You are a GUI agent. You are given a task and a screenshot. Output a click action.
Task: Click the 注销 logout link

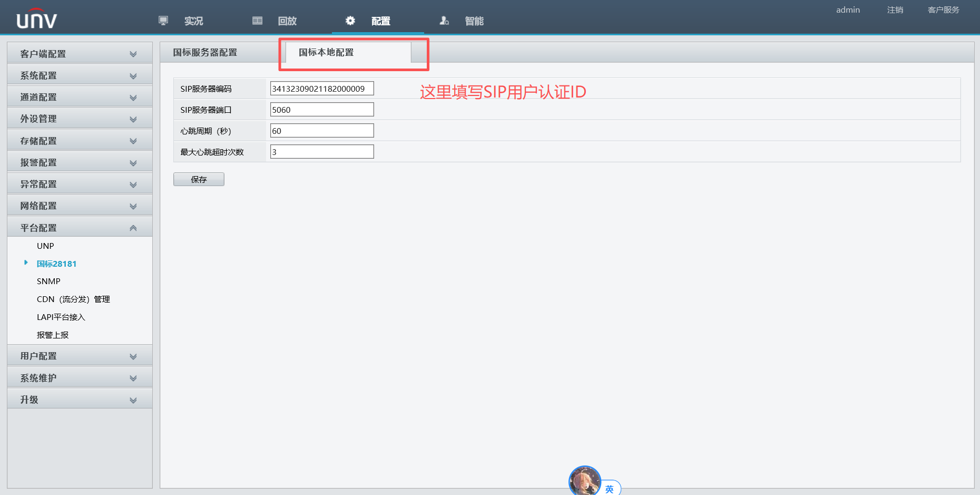tap(895, 10)
